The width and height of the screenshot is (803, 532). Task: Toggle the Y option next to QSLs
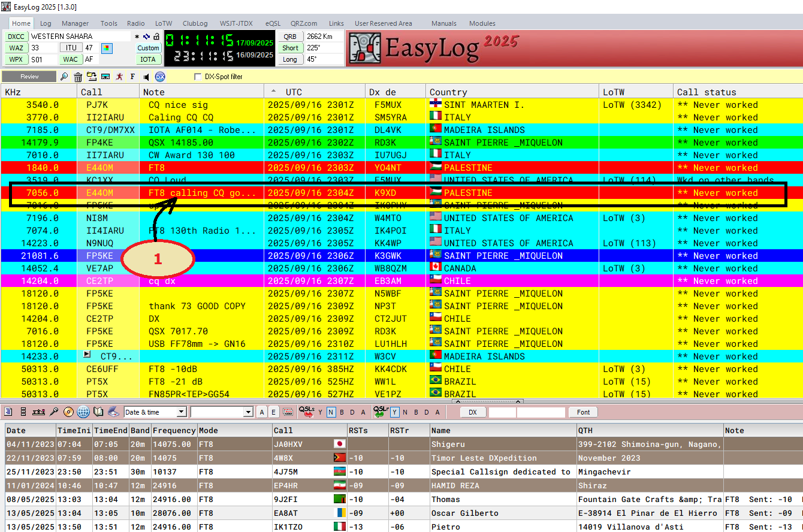pyautogui.click(x=320, y=412)
